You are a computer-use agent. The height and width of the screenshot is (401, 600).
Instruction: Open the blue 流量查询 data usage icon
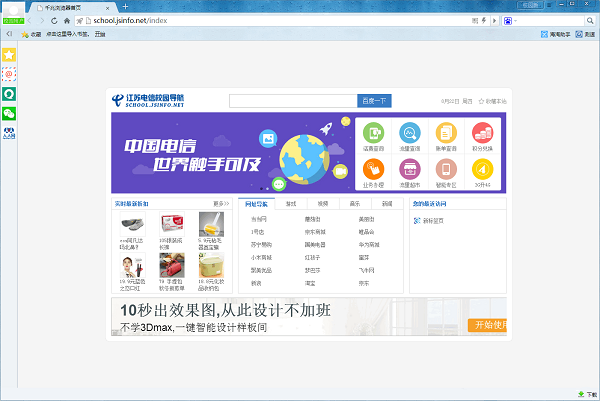(410, 133)
